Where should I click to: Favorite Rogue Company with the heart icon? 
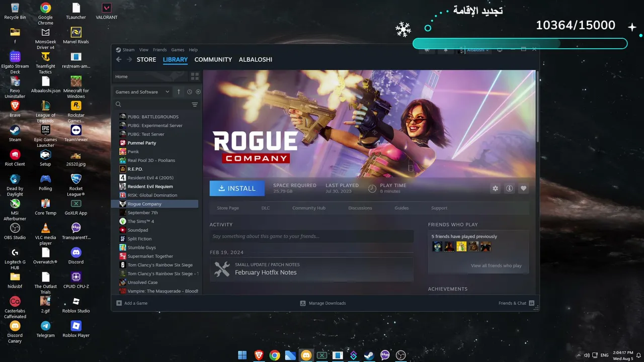coord(524,188)
